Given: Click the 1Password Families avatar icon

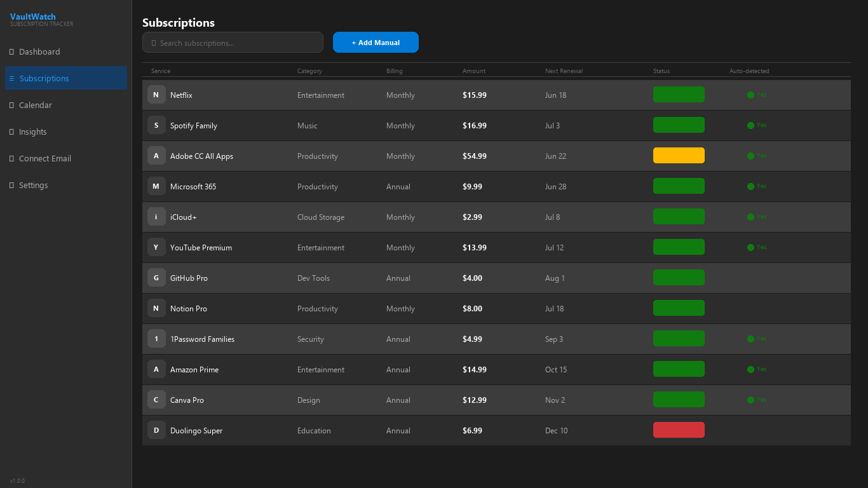Looking at the screenshot, I should click(156, 339).
